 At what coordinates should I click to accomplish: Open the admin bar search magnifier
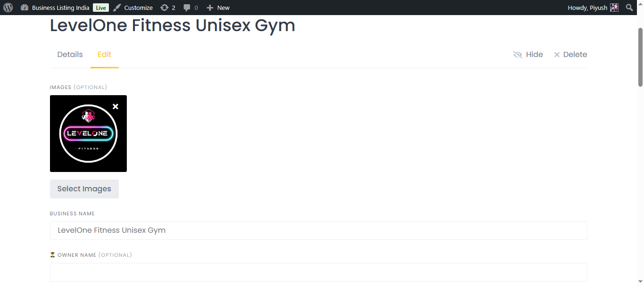(x=629, y=8)
